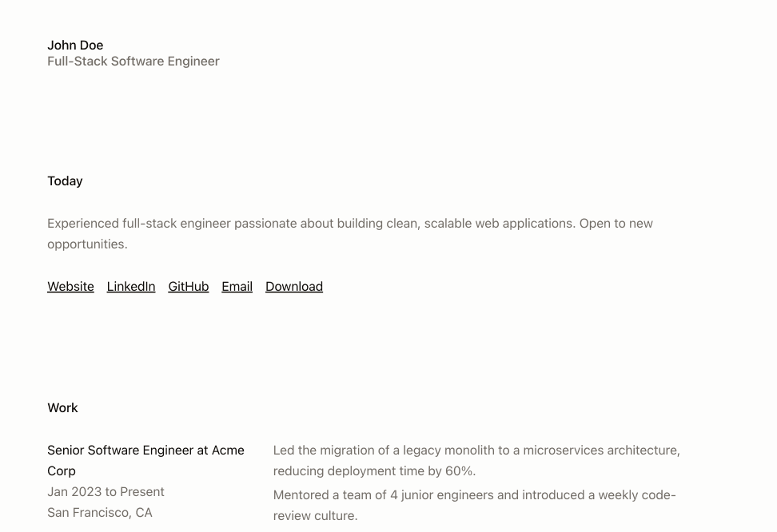
Task: Click the Email contact link
Action: [237, 286]
